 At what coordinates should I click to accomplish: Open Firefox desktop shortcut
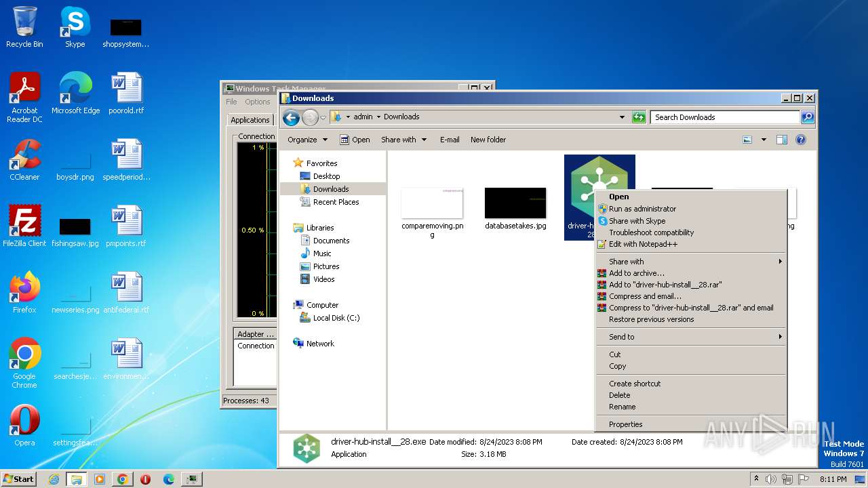tap(24, 292)
